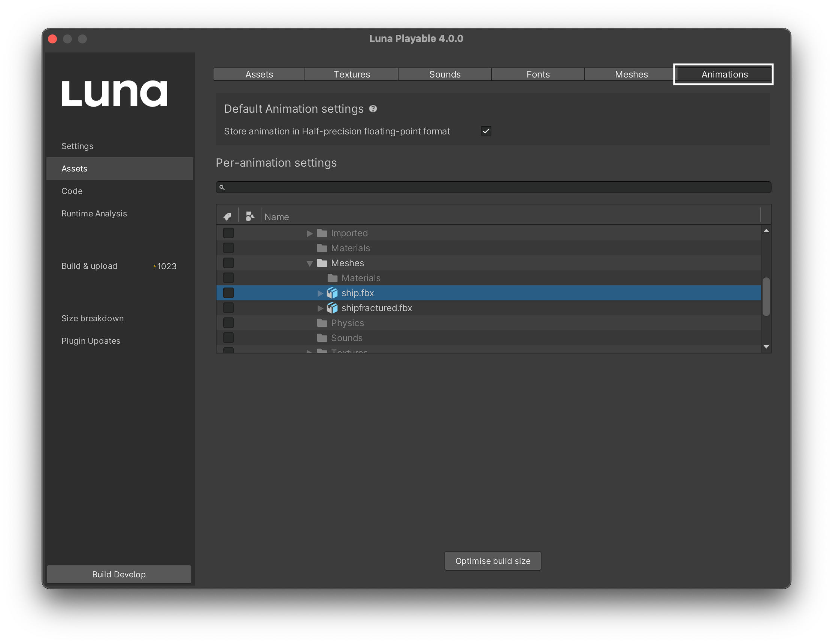
Task: Select the ship.fbx row
Action: [x=488, y=293]
